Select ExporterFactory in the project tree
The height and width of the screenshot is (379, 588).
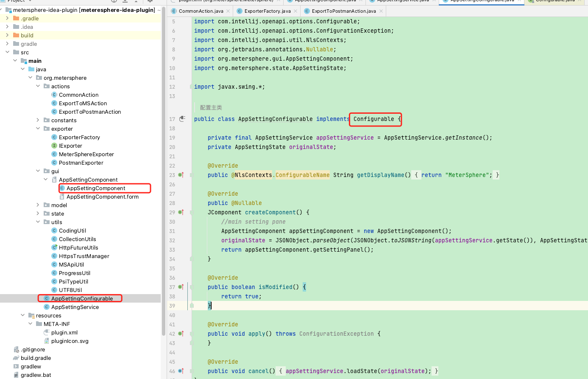pyautogui.click(x=79, y=137)
